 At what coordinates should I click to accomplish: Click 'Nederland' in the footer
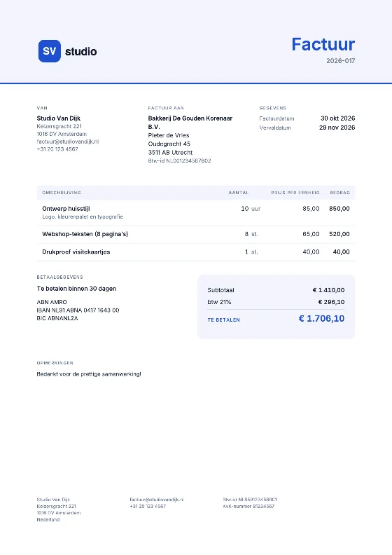48,519
